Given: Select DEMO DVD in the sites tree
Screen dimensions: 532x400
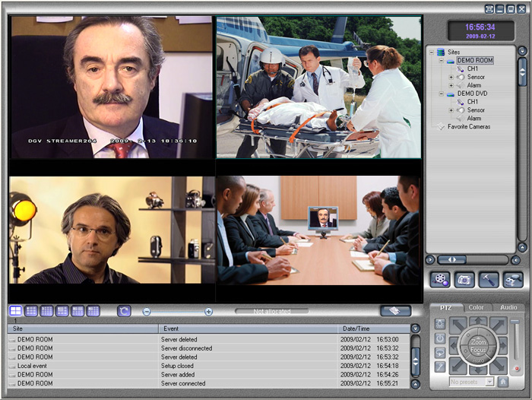Looking at the screenshot, I should pyautogui.click(x=472, y=94).
